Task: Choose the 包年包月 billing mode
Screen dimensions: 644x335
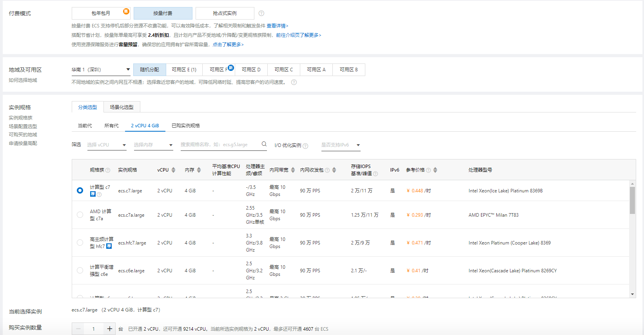Action: click(x=101, y=13)
